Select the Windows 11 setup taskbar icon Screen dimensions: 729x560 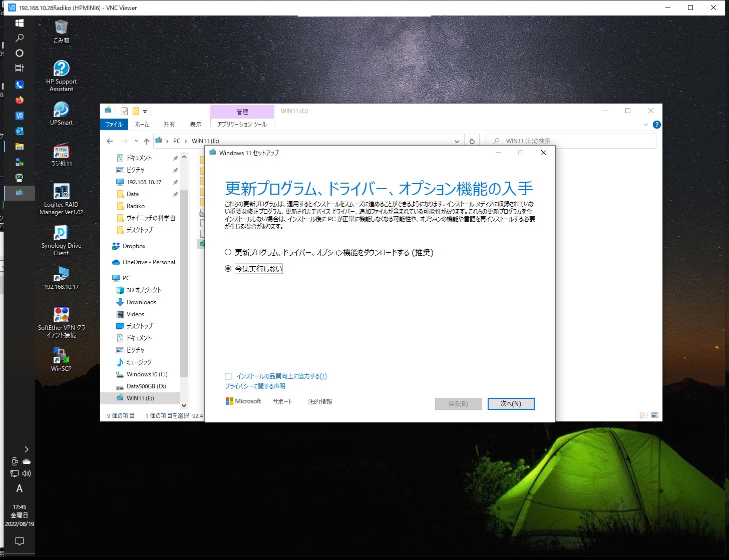pos(20,193)
